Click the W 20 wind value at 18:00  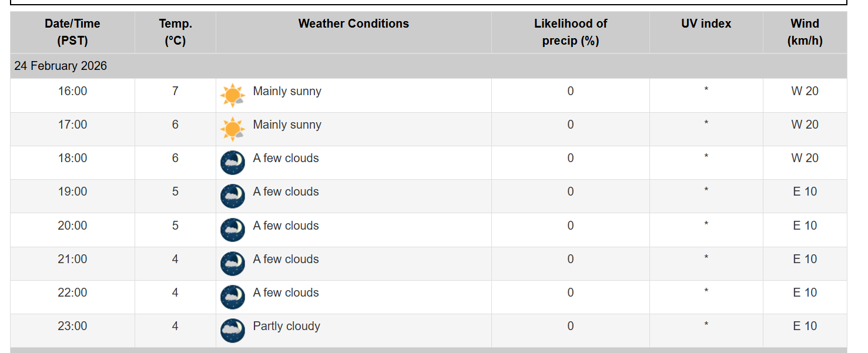click(x=805, y=158)
